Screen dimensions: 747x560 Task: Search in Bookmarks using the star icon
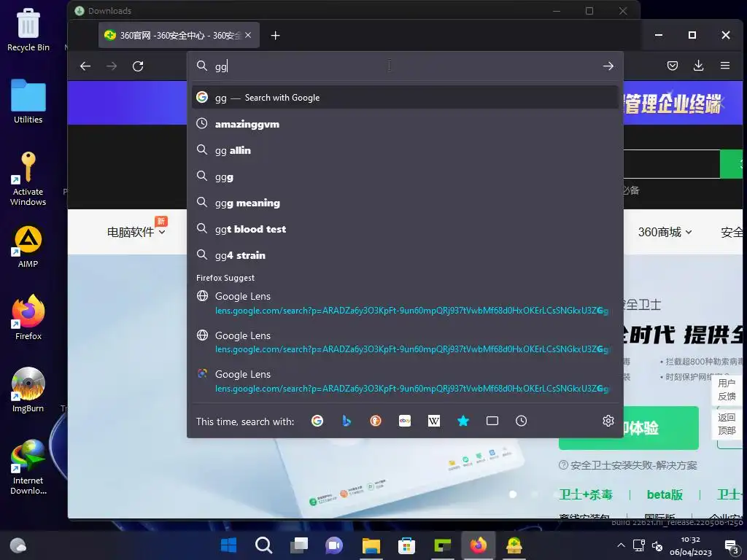[x=463, y=421]
